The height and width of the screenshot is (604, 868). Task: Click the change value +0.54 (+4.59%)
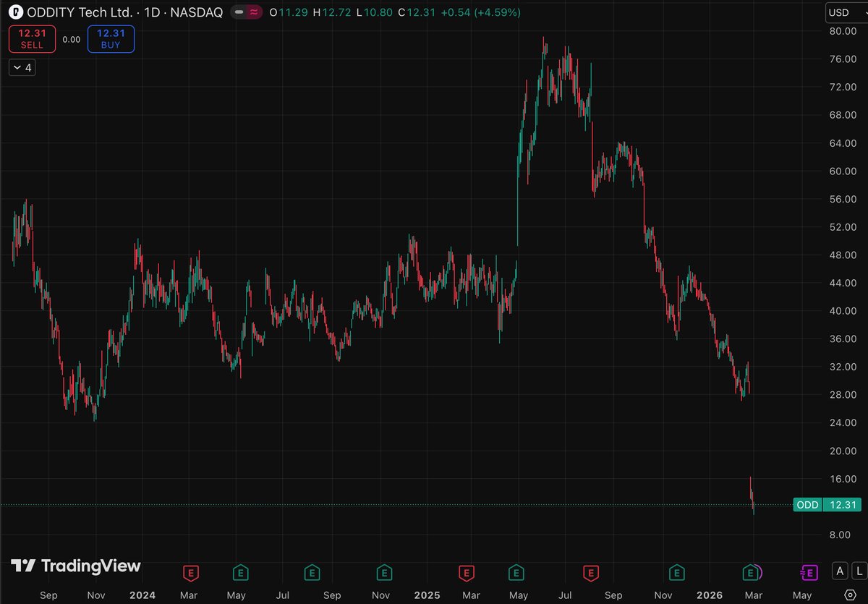tap(480, 12)
